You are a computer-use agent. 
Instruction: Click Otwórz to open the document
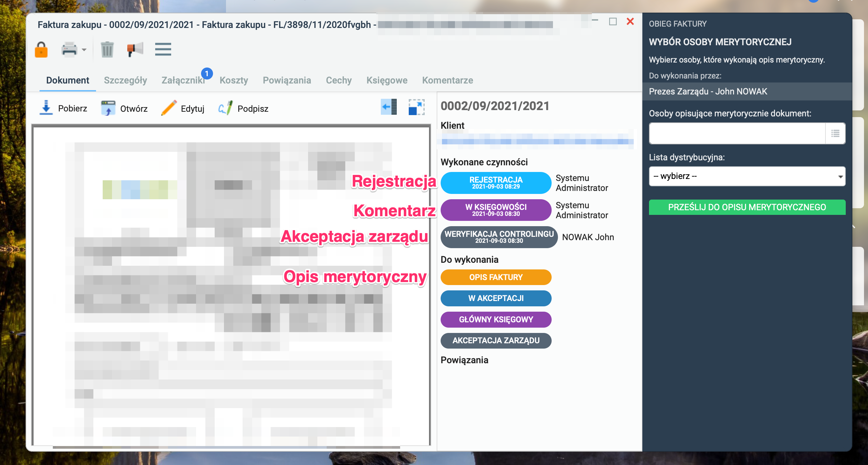coord(124,108)
